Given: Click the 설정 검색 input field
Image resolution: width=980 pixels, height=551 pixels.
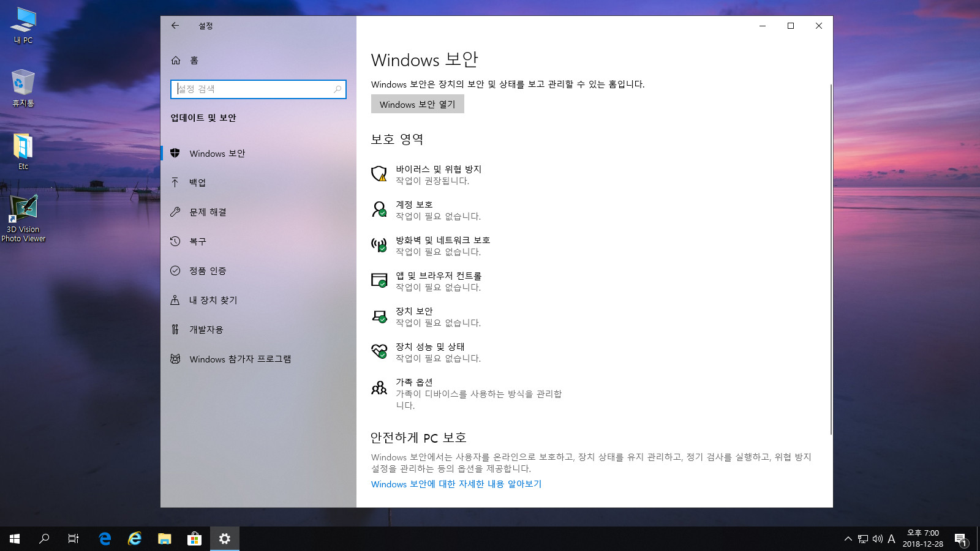Looking at the screenshot, I should [258, 89].
